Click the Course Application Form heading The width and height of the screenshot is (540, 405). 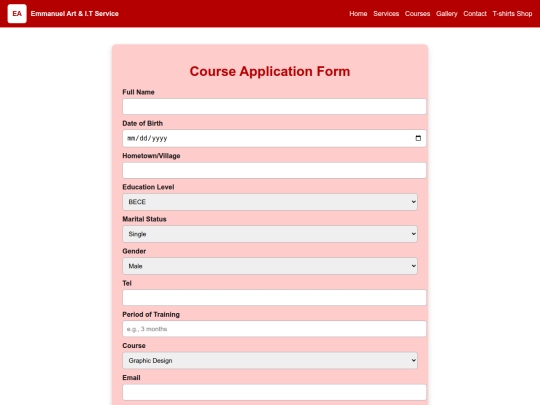click(270, 71)
